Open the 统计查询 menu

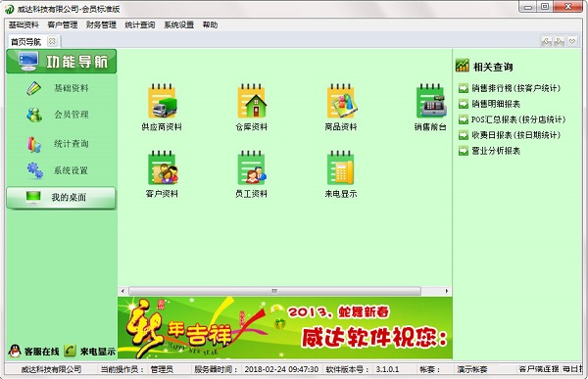140,24
